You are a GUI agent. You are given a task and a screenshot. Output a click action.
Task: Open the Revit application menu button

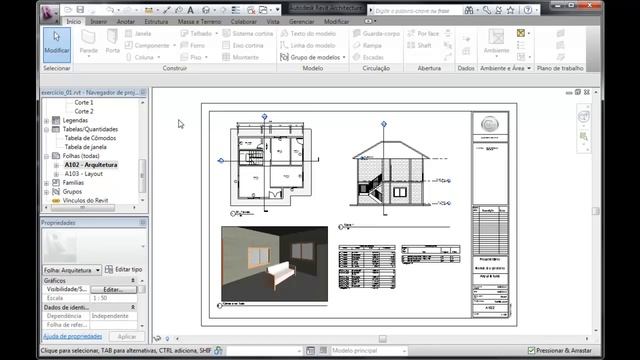pos(49,13)
